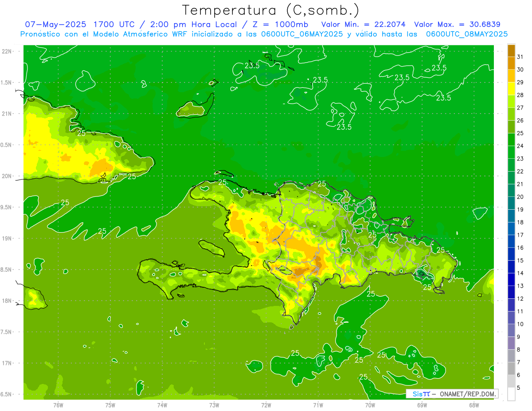Click the "17N" latitude axis label

tap(8, 364)
